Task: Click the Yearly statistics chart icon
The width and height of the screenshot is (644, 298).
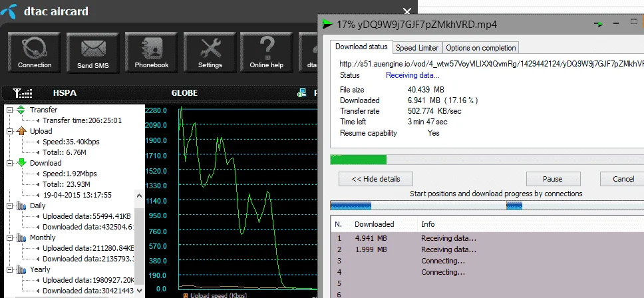Action: click(21, 269)
